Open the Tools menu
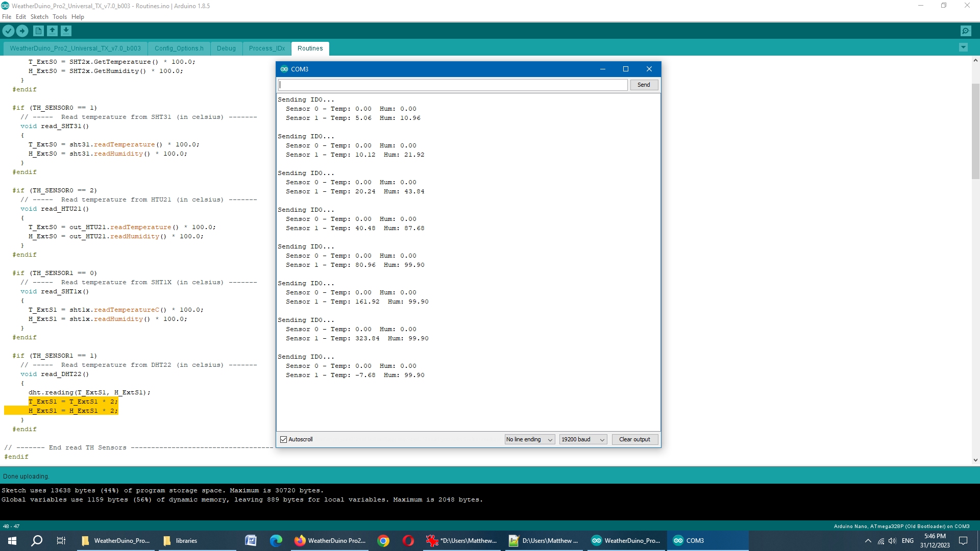The height and width of the screenshot is (551, 980). click(59, 17)
